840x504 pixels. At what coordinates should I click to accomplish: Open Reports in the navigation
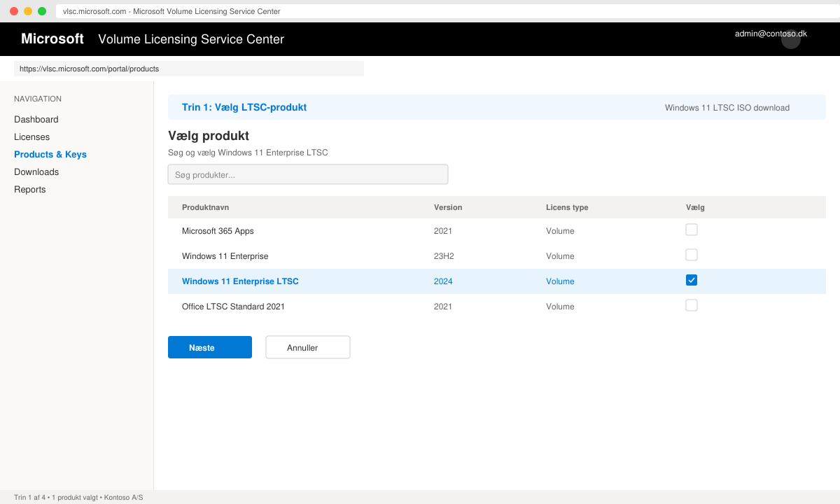(30, 190)
